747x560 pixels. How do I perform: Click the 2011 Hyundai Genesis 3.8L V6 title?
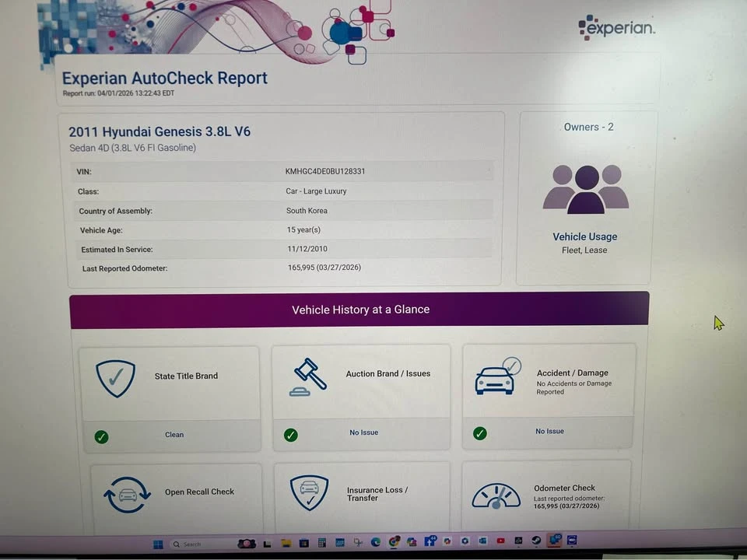point(160,131)
